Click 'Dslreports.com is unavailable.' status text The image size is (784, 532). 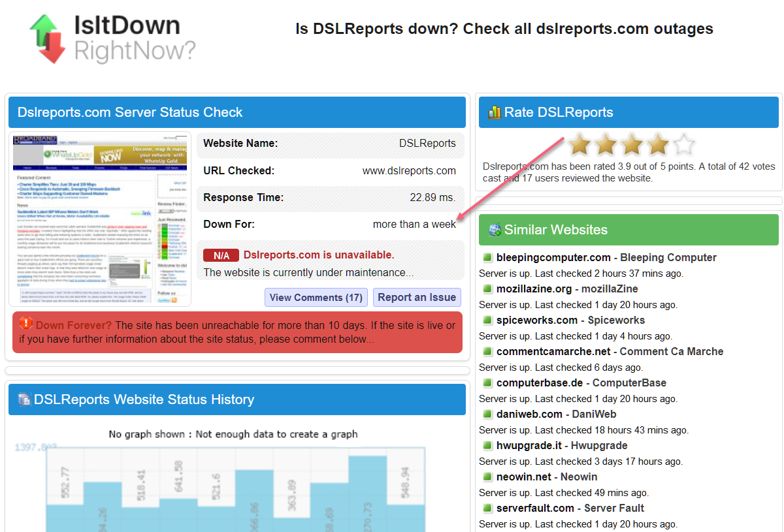pyautogui.click(x=319, y=255)
